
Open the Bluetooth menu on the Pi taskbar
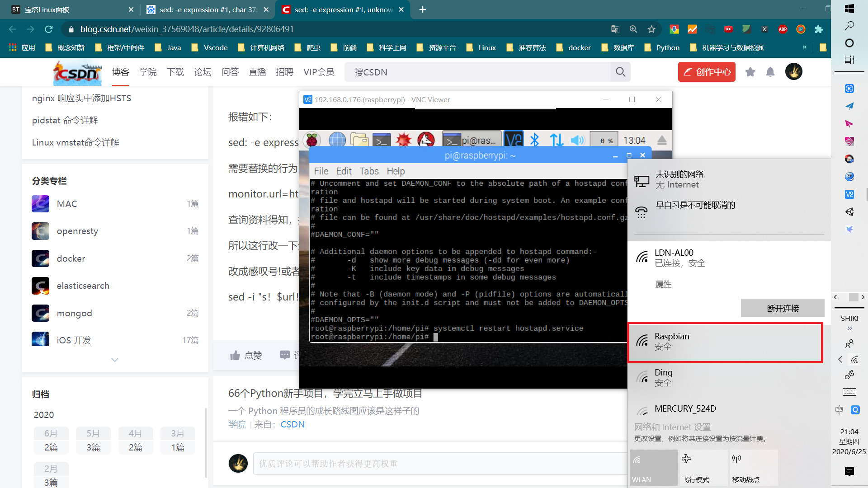(x=535, y=140)
